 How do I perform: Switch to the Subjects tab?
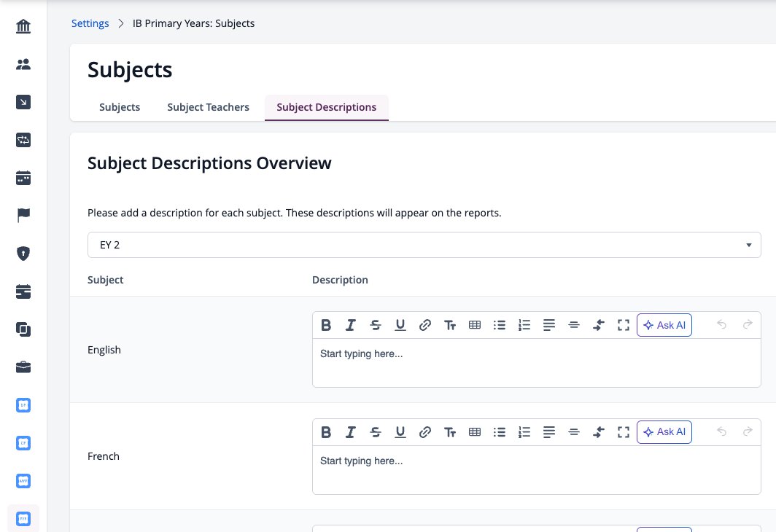120,107
